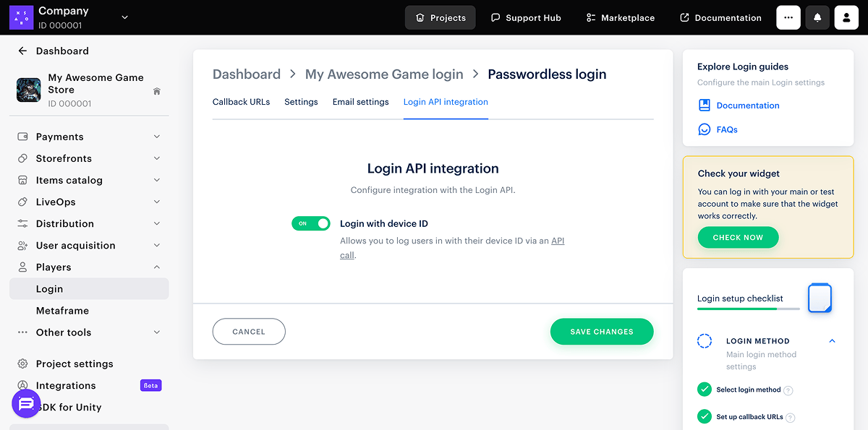Click the home icon beside game store

point(157,92)
